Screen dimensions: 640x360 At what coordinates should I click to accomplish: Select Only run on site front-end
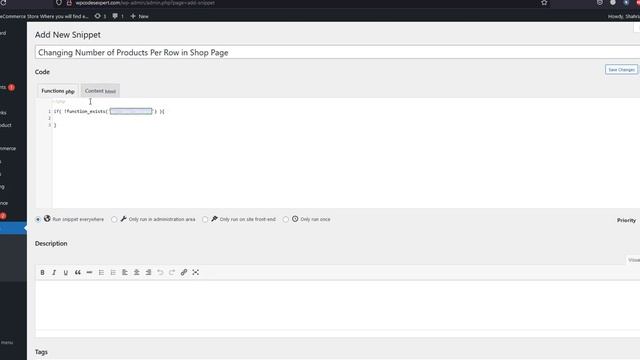[x=205, y=220]
